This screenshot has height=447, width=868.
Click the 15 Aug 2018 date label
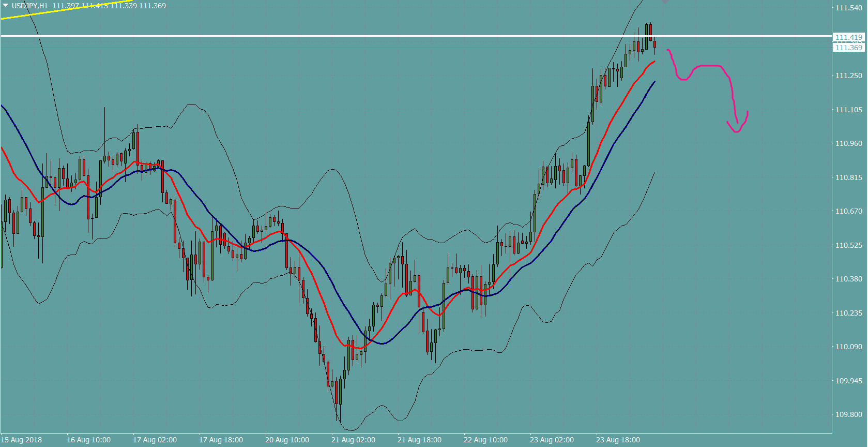[x=22, y=440]
